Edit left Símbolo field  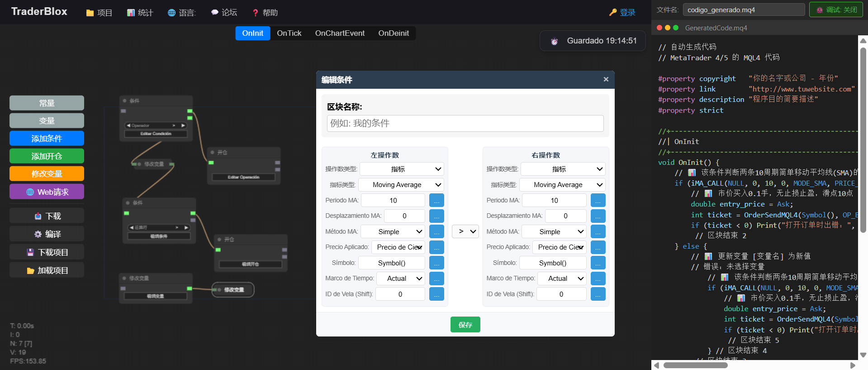[392, 263]
